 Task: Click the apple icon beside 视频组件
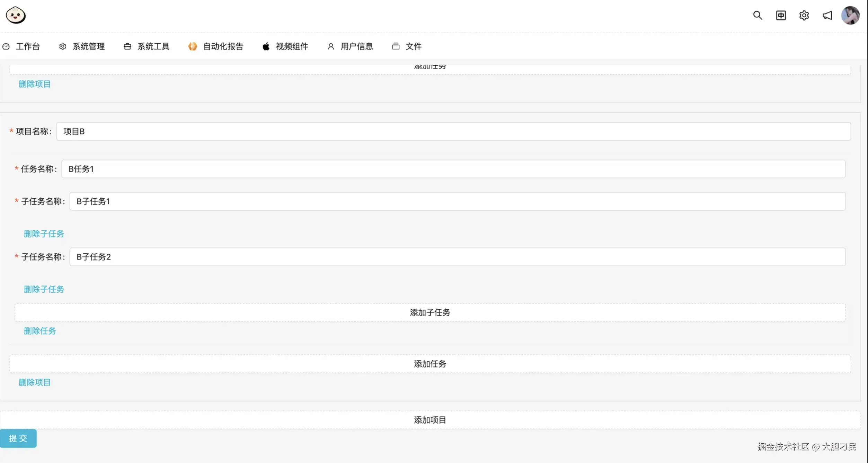[x=266, y=46]
